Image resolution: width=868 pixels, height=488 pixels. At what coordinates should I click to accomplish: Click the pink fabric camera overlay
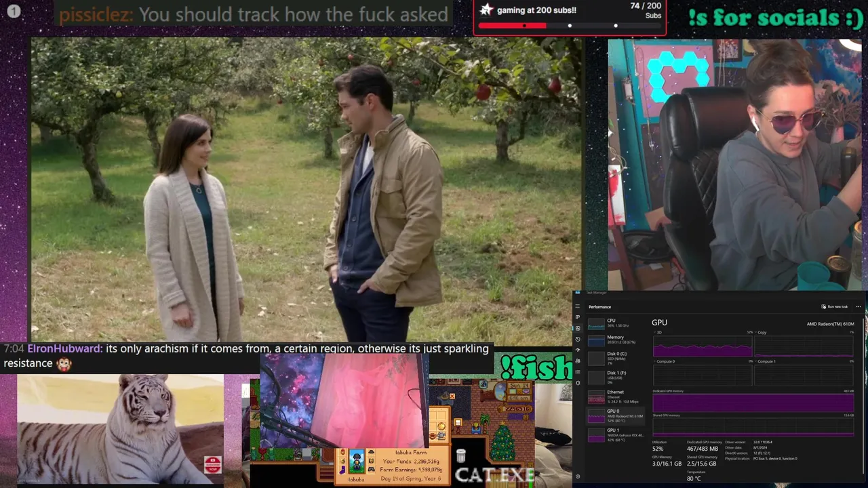(x=344, y=400)
